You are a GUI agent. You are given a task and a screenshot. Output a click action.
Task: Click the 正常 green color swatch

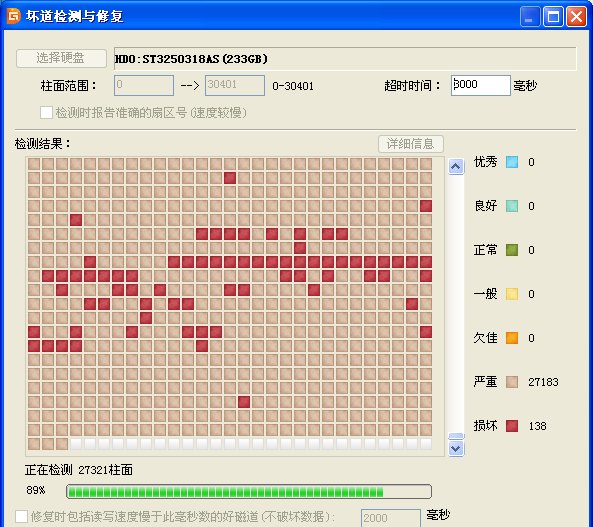(x=512, y=250)
